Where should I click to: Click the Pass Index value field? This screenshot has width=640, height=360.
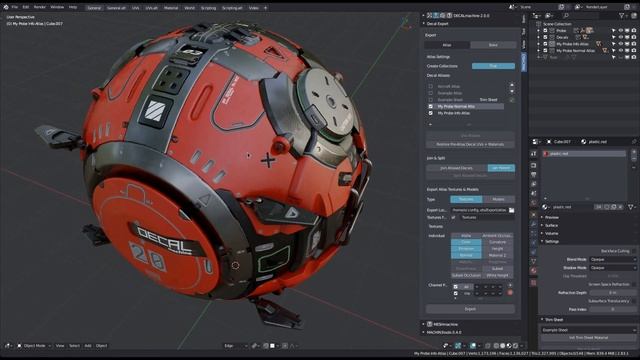[x=613, y=309]
